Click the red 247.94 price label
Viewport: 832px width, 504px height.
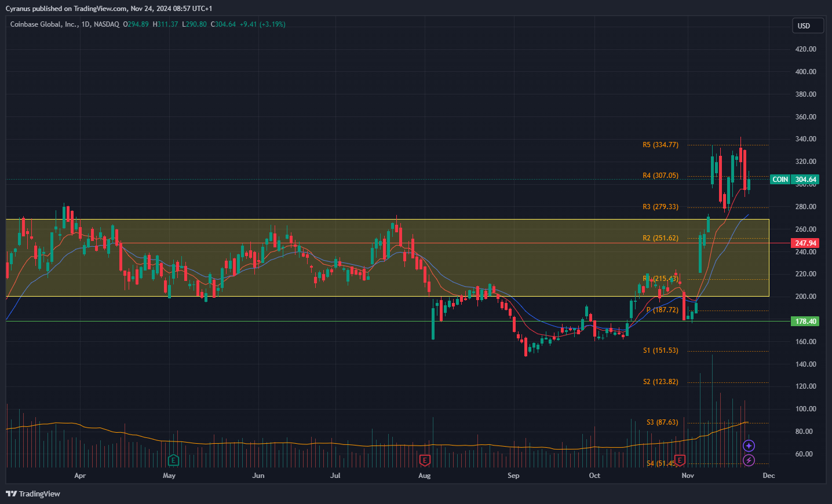tap(805, 243)
